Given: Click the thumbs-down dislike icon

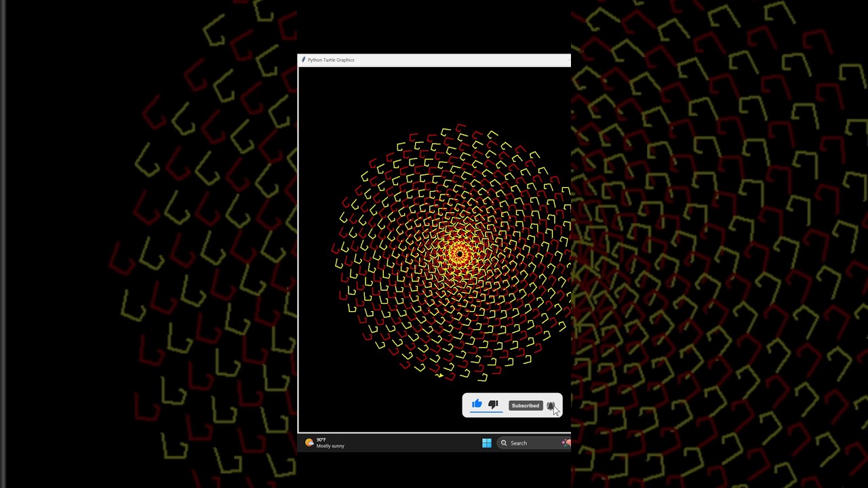Looking at the screenshot, I should point(493,405).
